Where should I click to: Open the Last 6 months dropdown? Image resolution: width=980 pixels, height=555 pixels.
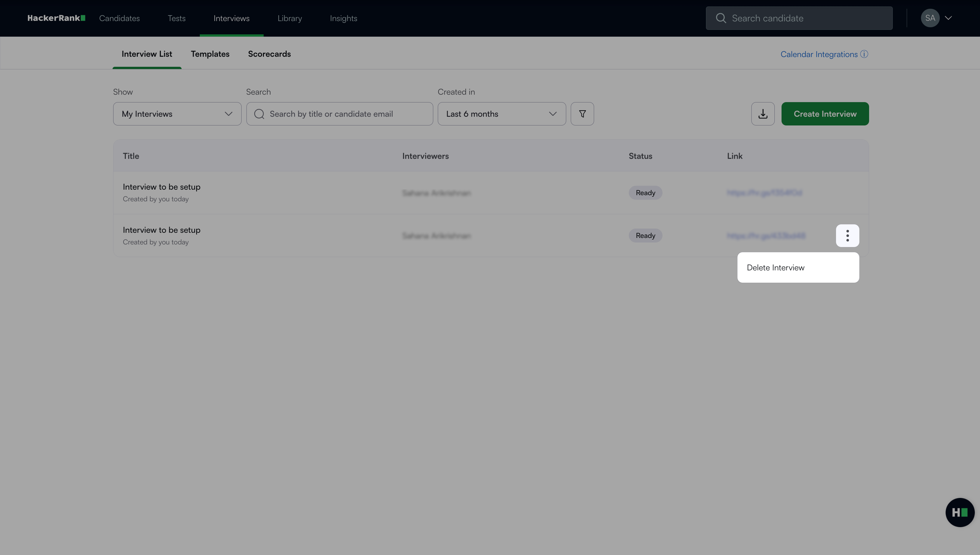pyautogui.click(x=501, y=113)
